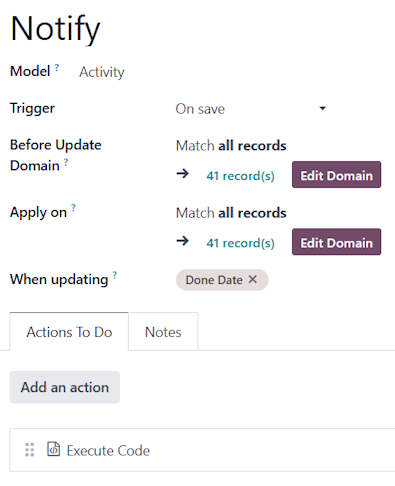Remove the Done Date tag
The height and width of the screenshot is (486, 395).
coord(253,279)
